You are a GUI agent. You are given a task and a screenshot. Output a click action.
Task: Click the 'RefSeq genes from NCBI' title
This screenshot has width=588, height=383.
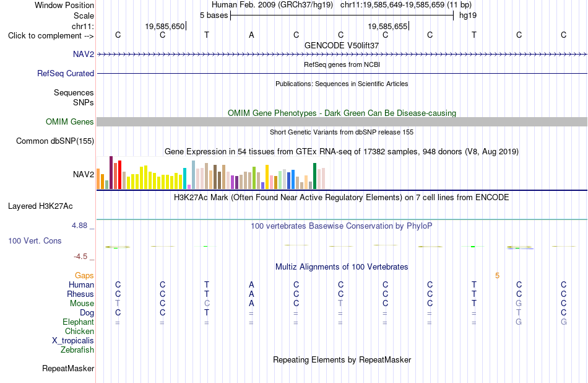(x=342, y=64)
